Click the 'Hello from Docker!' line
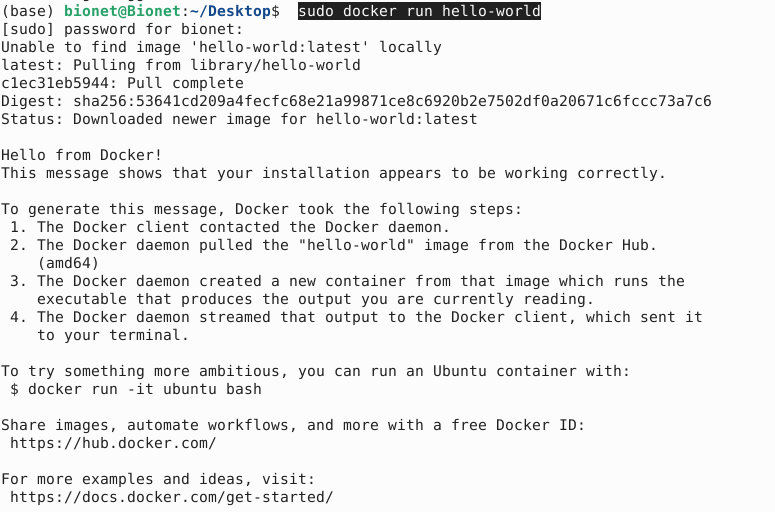 pyautogui.click(x=82, y=155)
